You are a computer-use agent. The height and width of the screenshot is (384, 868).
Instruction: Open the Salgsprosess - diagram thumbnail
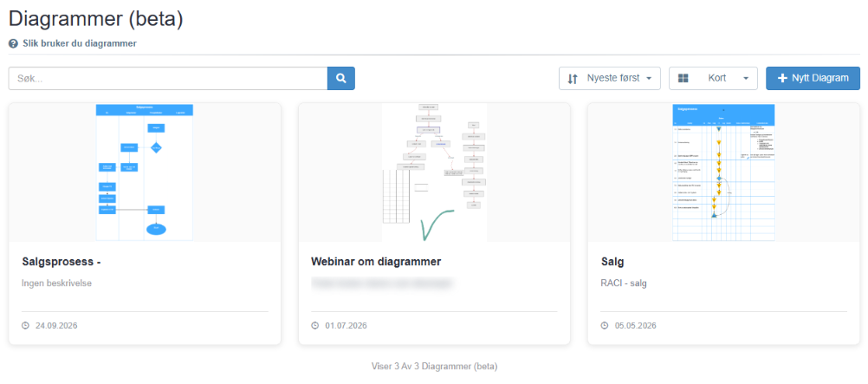coord(145,172)
